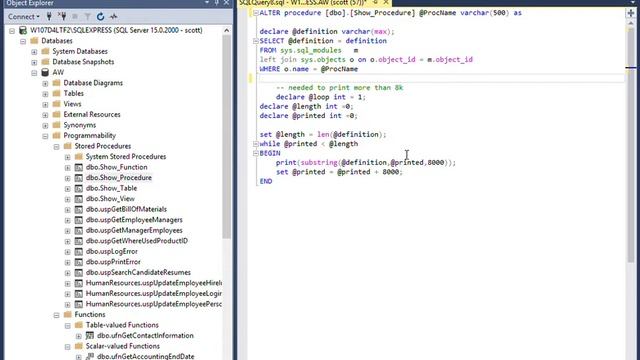This screenshot has width=640, height=360.
Task: Close the SQLQuery8.sql tab
Action: point(386,2)
